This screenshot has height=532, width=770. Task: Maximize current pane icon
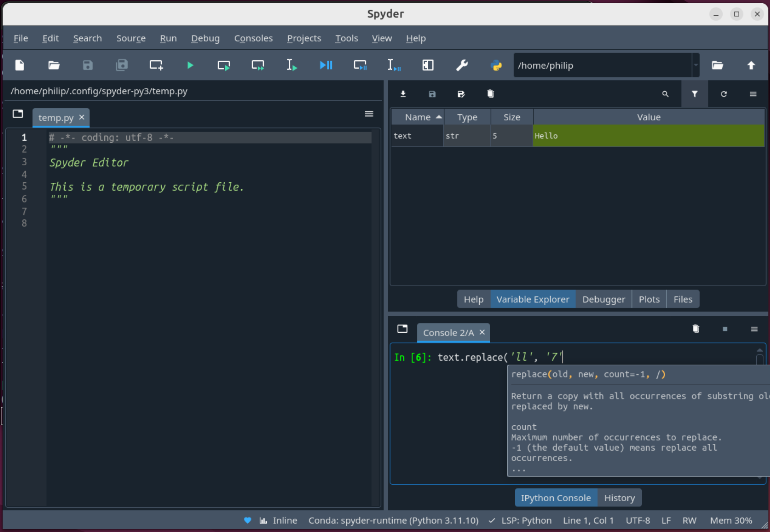428,65
